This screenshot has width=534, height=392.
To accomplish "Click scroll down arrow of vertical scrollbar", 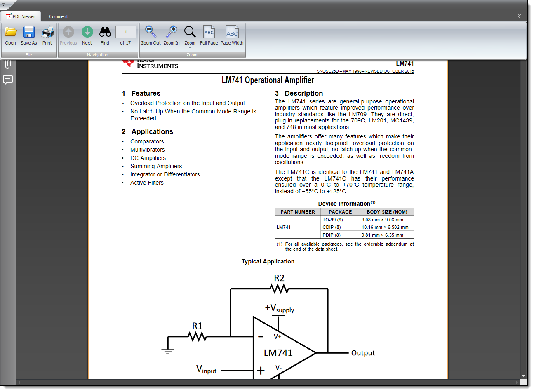I will pos(524,376).
